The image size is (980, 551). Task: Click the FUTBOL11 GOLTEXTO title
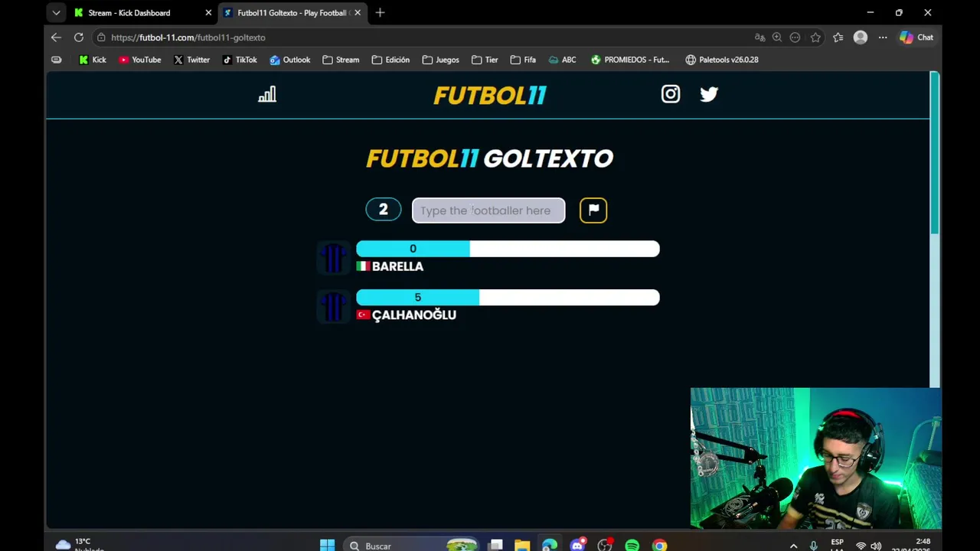tap(490, 158)
